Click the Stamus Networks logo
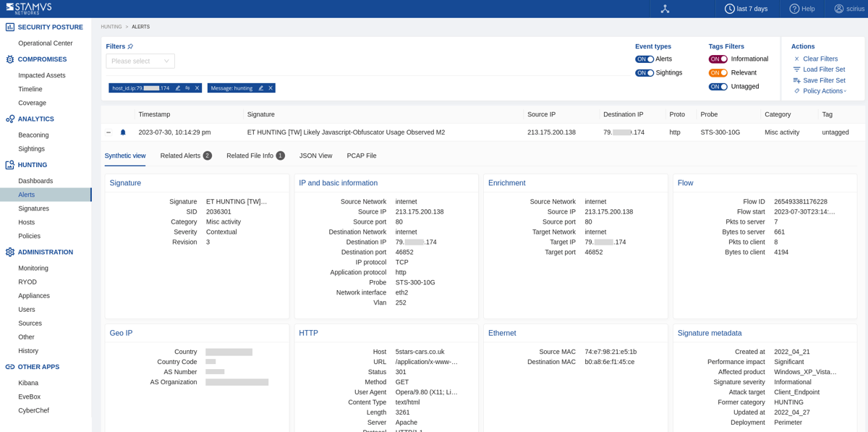The height and width of the screenshot is (432, 868). coord(29,9)
